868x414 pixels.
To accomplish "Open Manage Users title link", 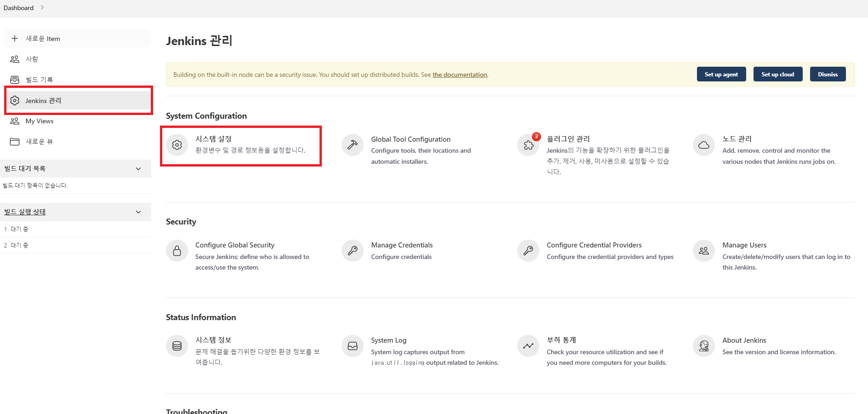I will [x=744, y=245].
